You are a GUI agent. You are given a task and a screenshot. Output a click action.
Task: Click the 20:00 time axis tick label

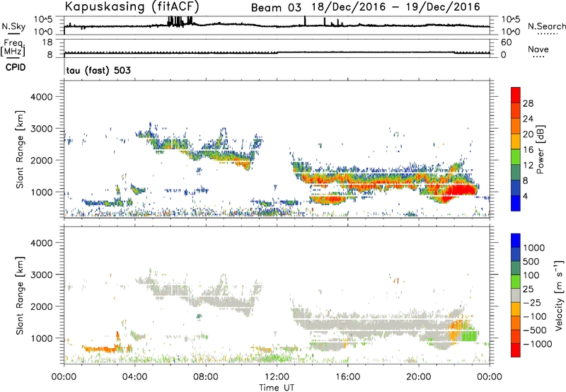(x=419, y=377)
